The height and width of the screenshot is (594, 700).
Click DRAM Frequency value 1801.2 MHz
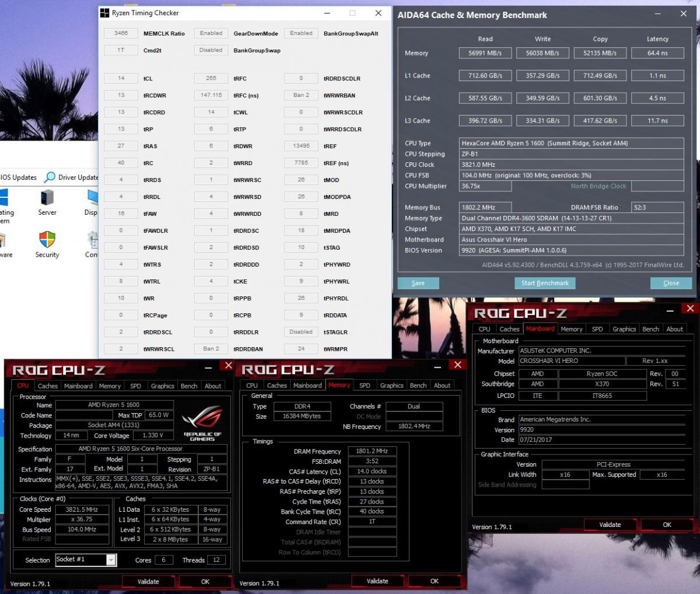click(x=372, y=451)
